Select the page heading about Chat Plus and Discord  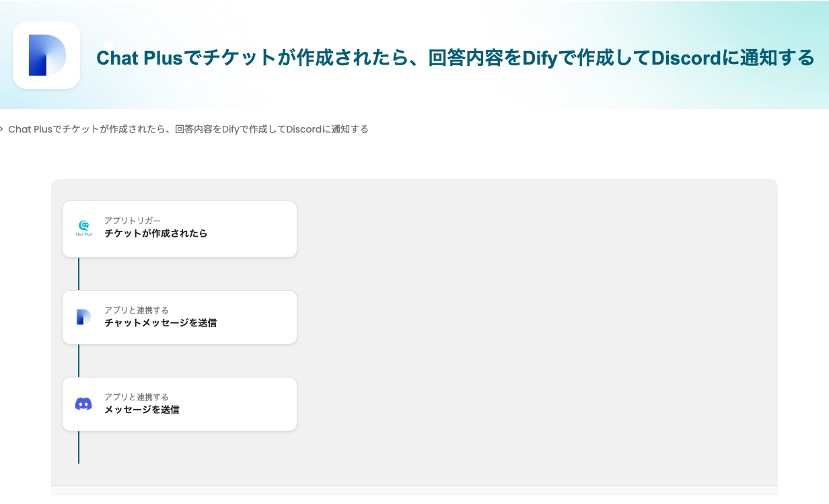click(455, 58)
